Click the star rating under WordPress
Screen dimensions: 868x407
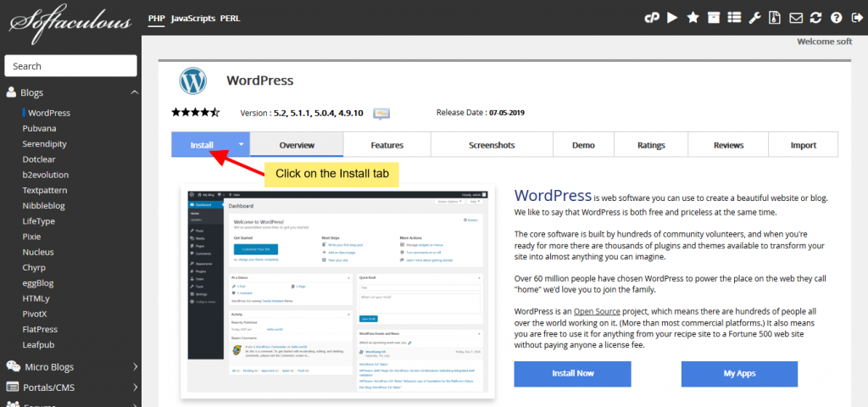pyautogui.click(x=196, y=113)
